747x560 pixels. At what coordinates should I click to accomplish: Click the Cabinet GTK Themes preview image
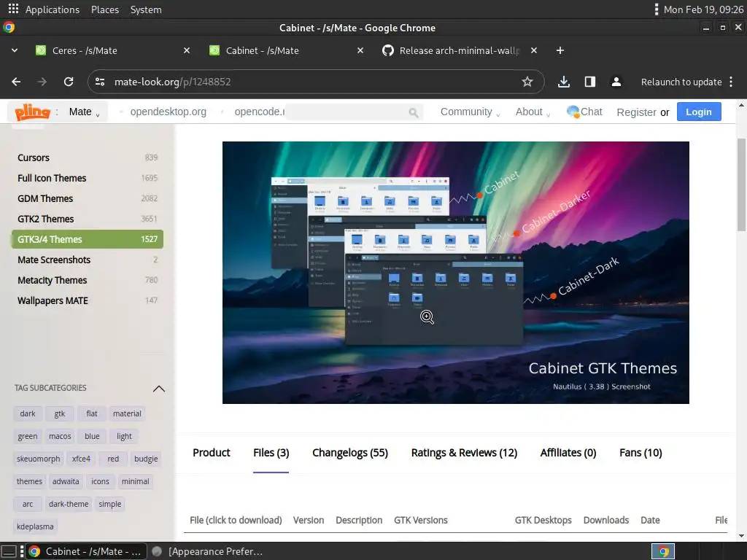click(x=455, y=273)
